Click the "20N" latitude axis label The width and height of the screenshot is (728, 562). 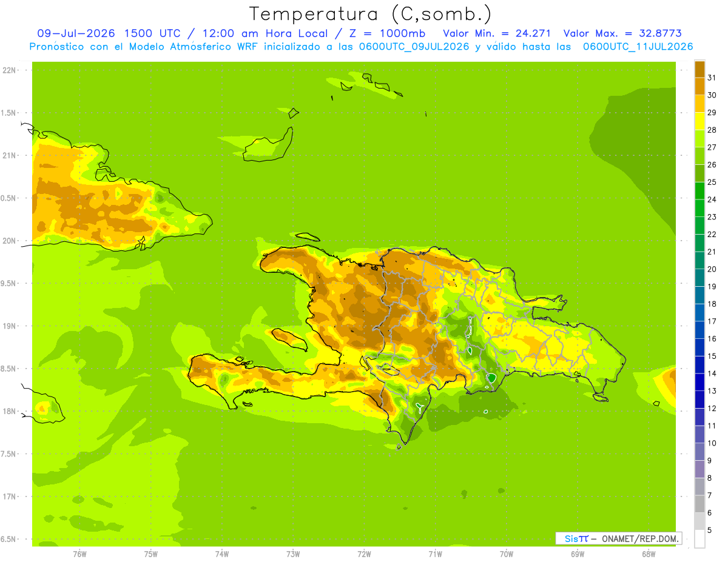click(10, 241)
